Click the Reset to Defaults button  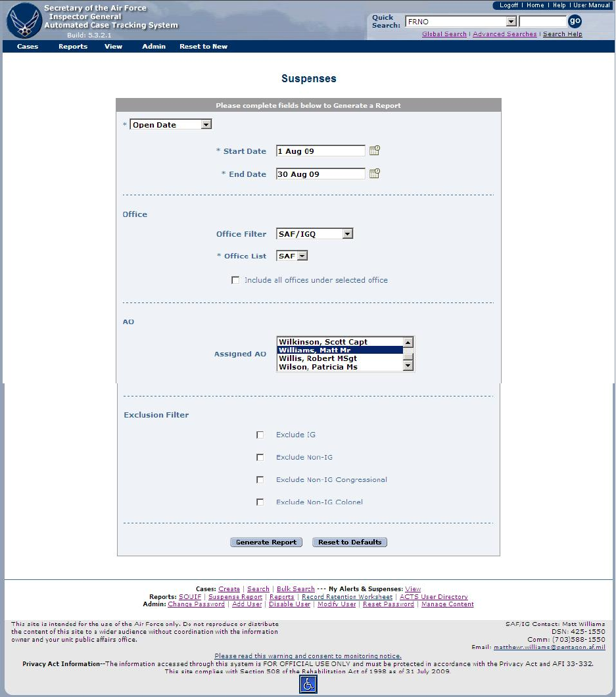click(x=350, y=542)
